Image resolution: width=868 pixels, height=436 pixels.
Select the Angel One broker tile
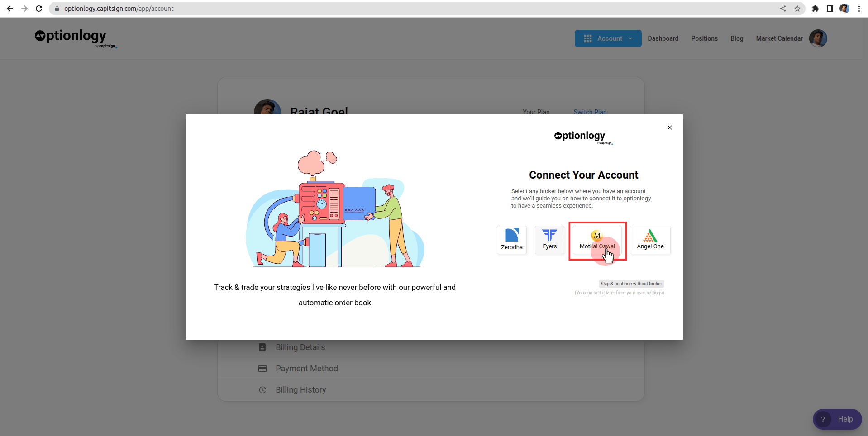pos(650,240)
